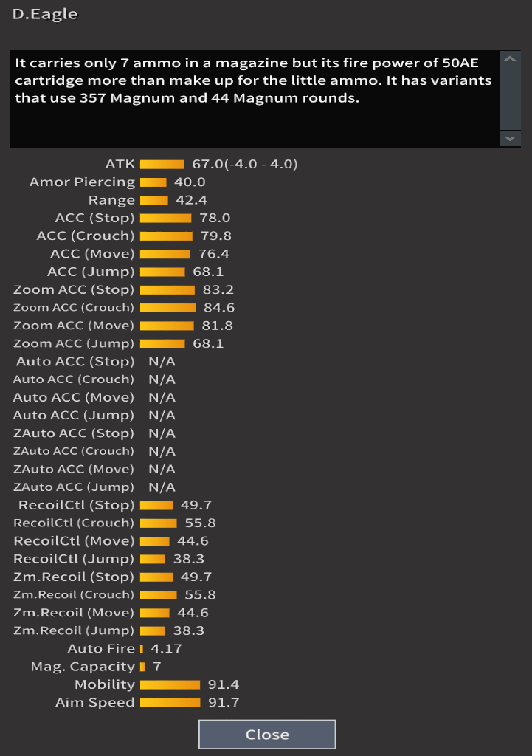
Task: Select the ACC (Crouch) stat bar
Action: (x=167, y=236)
